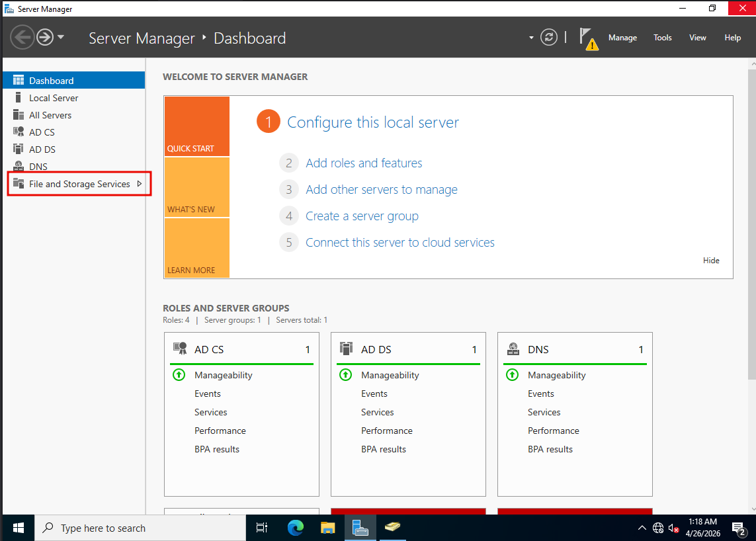Viewport: 756px width, 541px height.
Task: Select DNS in the sidebar
Action: [74, 167]
